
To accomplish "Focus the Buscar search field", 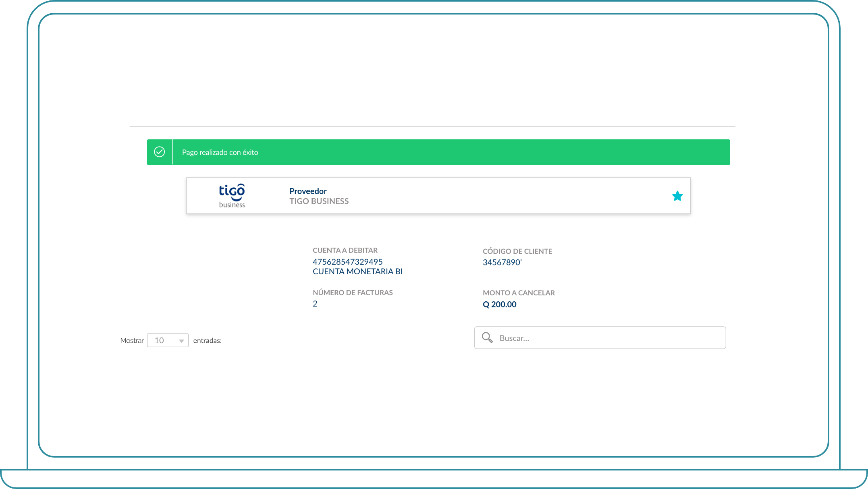I will pos(608,338).
